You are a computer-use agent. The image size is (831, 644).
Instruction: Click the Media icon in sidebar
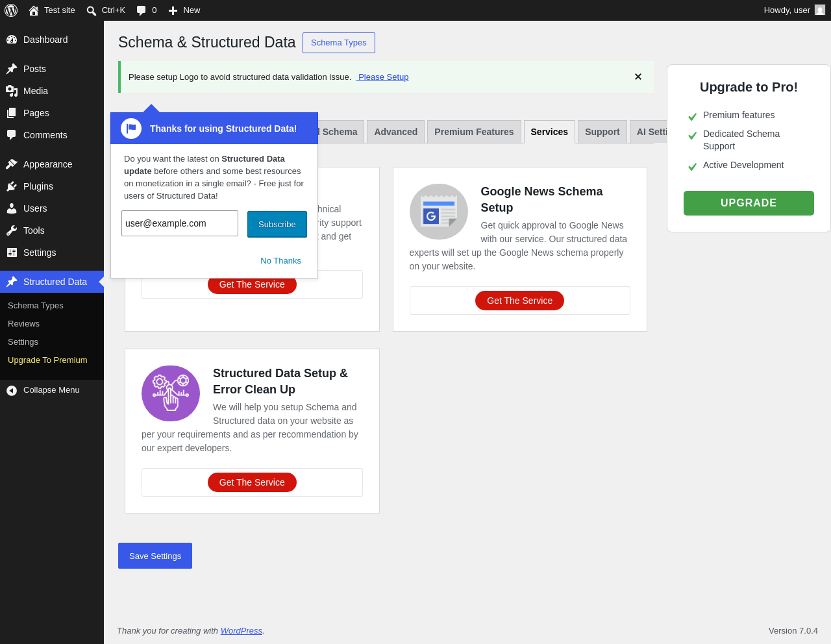click(12, 91)
